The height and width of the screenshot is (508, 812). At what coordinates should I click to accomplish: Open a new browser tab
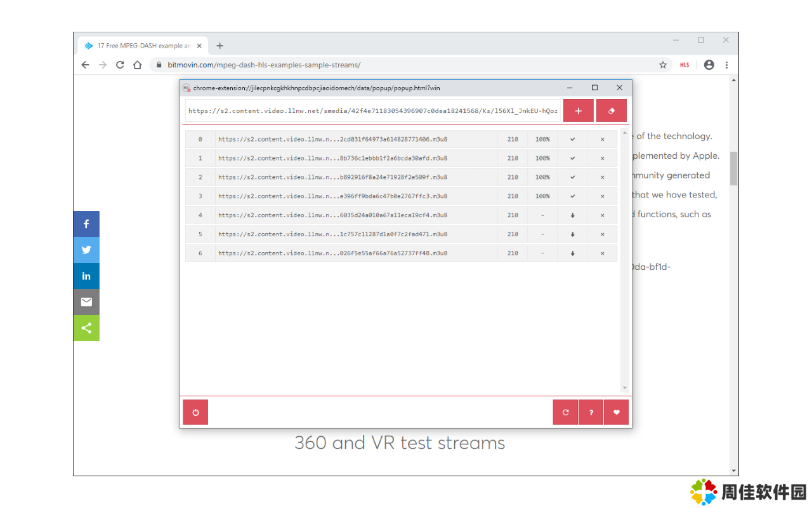pos(220,46)
